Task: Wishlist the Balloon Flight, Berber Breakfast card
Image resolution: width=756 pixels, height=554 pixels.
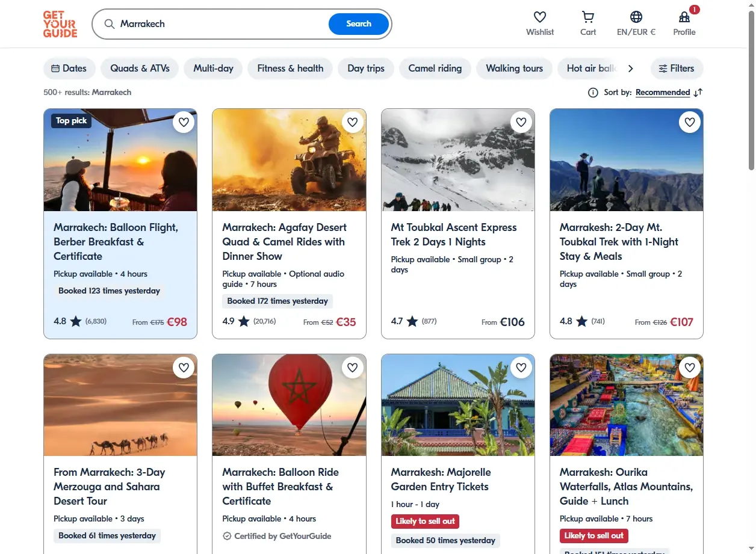Action: point(184,122)
